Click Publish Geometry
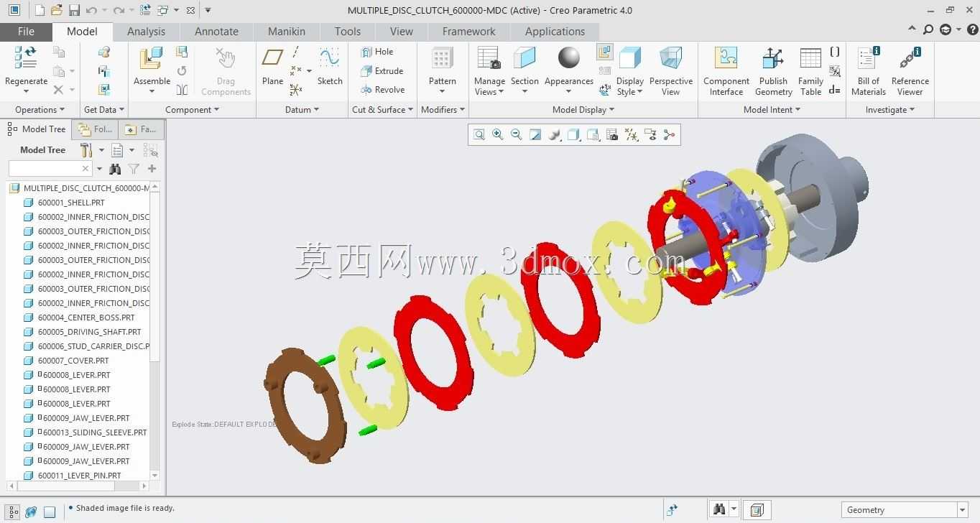 pyautogui.click(x=773, y=71)
